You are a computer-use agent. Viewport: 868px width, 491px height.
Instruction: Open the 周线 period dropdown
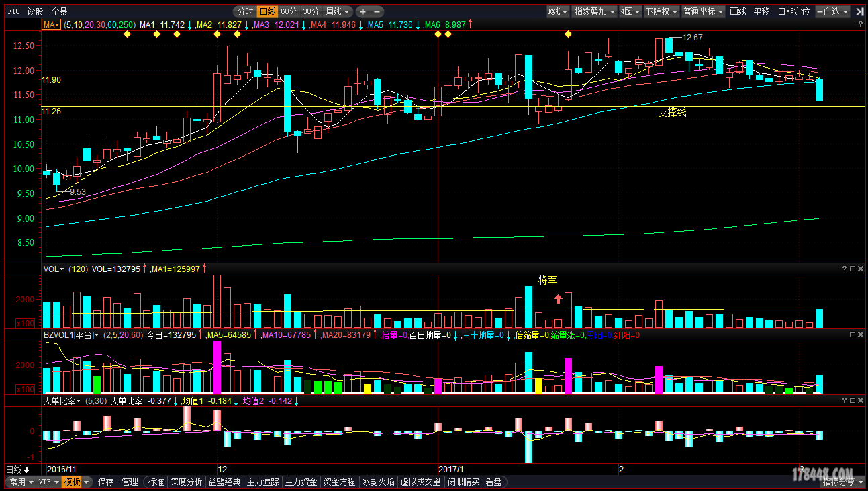click(338, 11)
